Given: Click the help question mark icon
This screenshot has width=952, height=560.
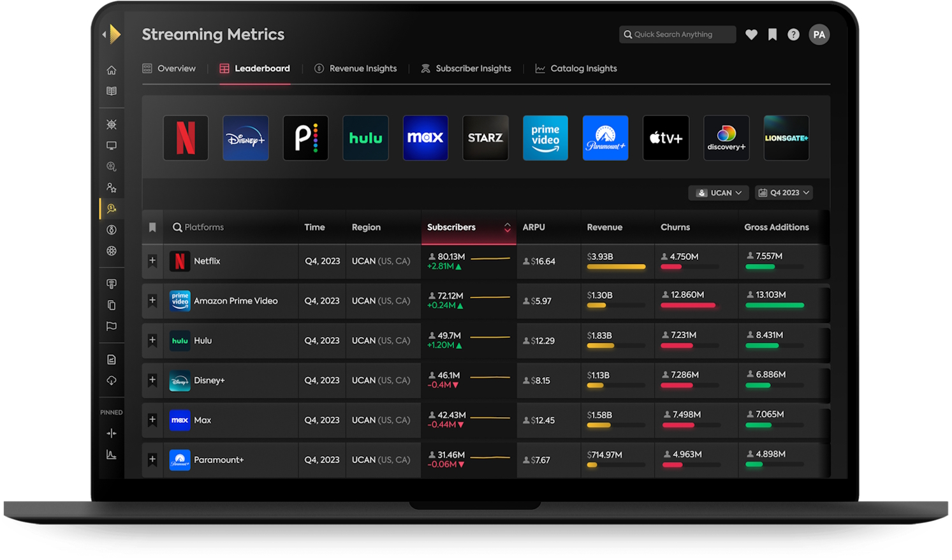Looking at the screenshot, I should pyautogui.click(x=793, y=34).
